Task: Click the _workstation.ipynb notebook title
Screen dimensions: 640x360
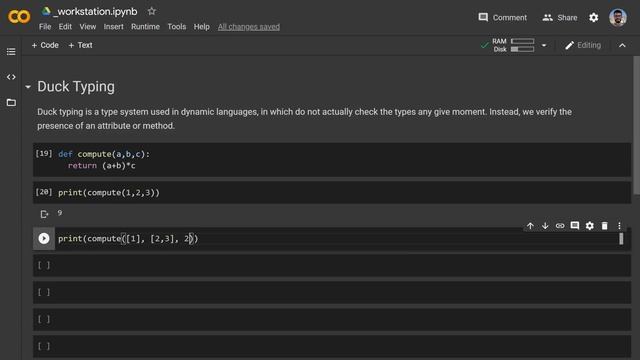Action: [x=95, y=11]
